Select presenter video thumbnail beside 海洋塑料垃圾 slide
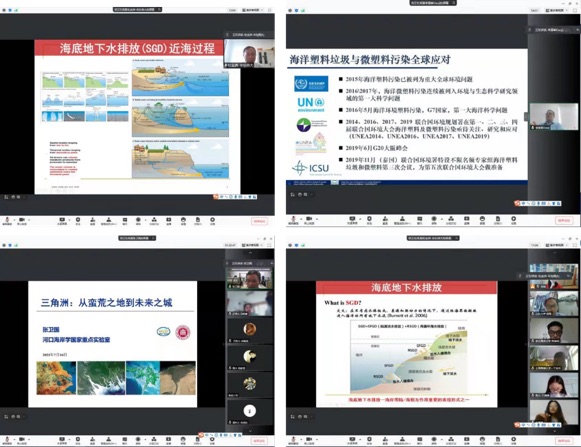 (x=554, y=117)
